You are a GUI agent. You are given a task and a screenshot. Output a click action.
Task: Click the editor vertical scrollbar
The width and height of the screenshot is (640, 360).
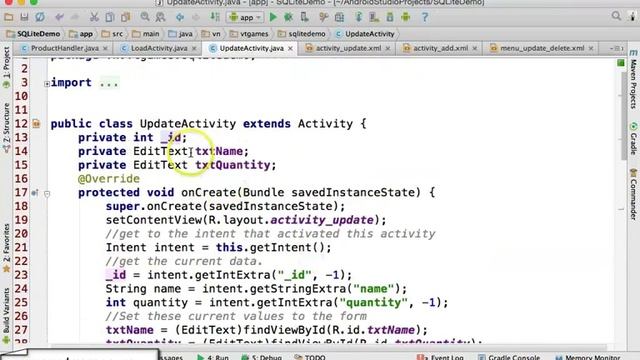coord(624,116)
